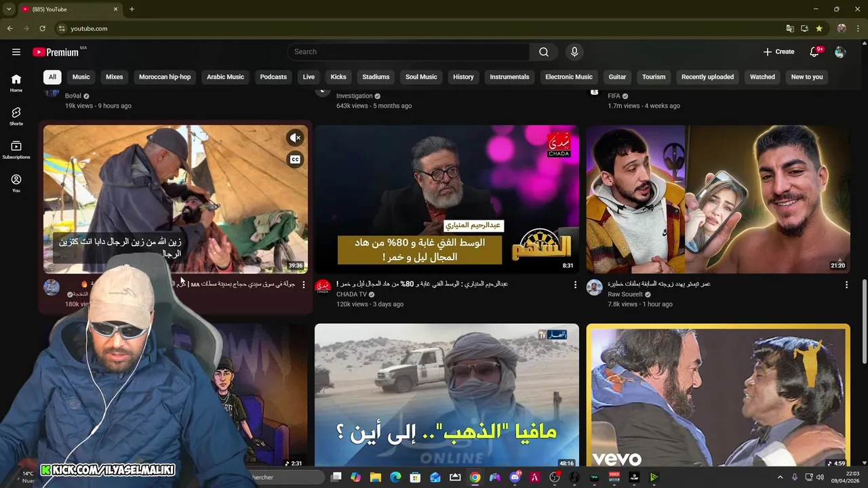Select the Kicks filter chip
This screenshot has height=488, width=868.
tap(338, 77)
